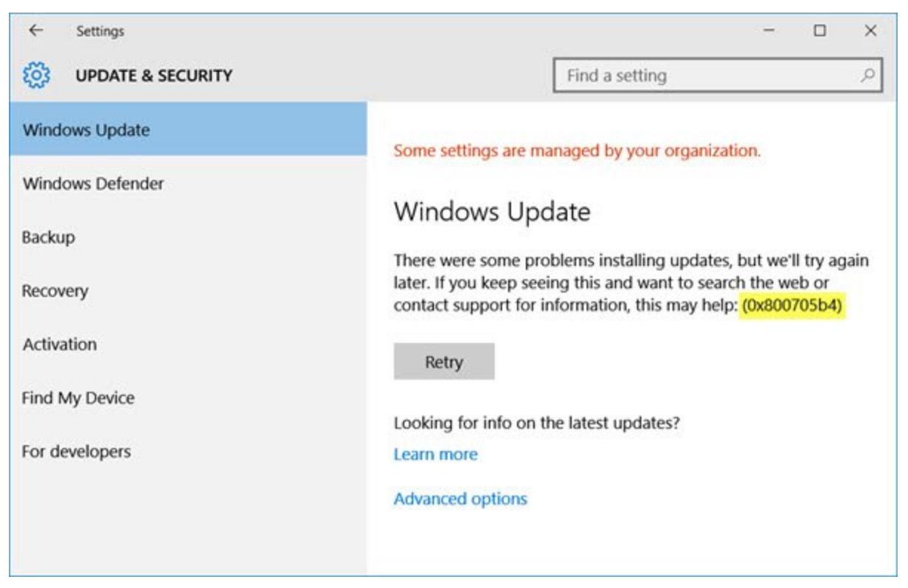
Task: Click the search magnifier icon
Action: coord(867,76)
